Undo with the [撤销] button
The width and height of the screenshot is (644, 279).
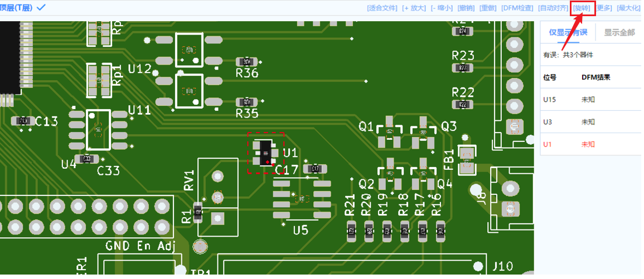coord(466,8)
